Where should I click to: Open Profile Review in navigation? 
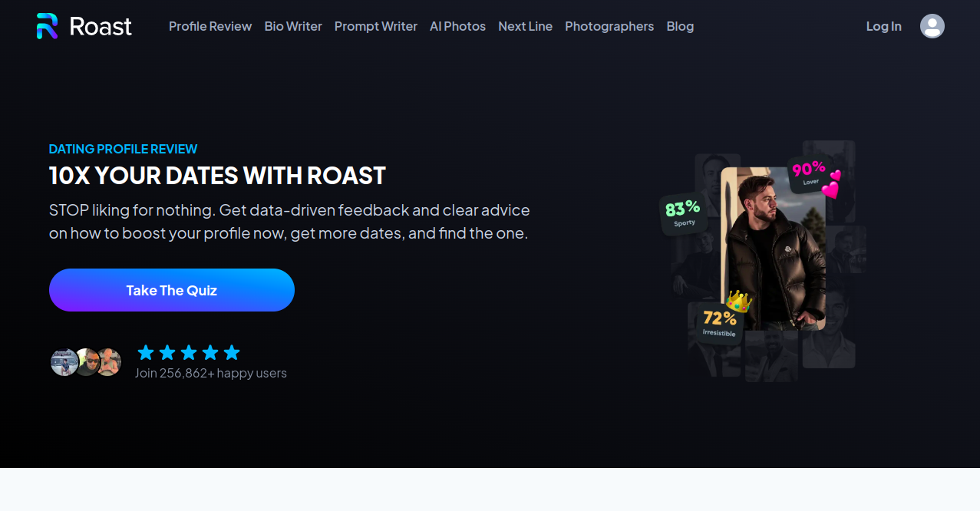coord(210,26)
